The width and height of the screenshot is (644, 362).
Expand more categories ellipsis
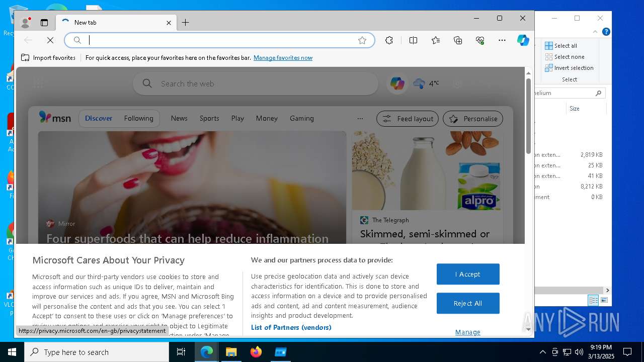[x=360, y=119]
